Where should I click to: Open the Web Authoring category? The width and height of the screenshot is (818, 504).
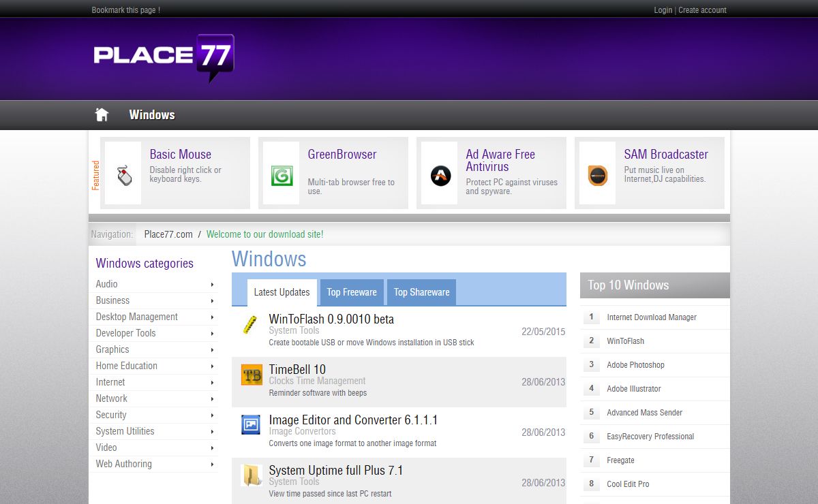click(123, 464)
